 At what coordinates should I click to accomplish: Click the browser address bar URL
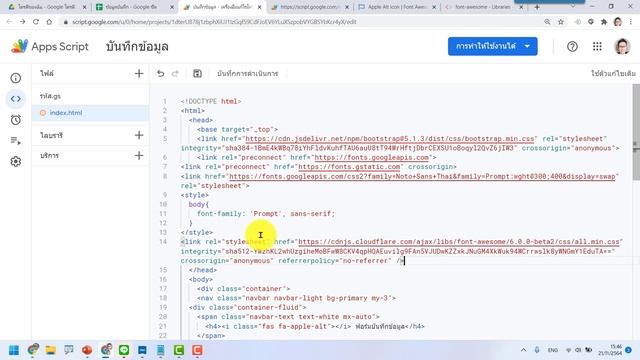tap(214, 22)
